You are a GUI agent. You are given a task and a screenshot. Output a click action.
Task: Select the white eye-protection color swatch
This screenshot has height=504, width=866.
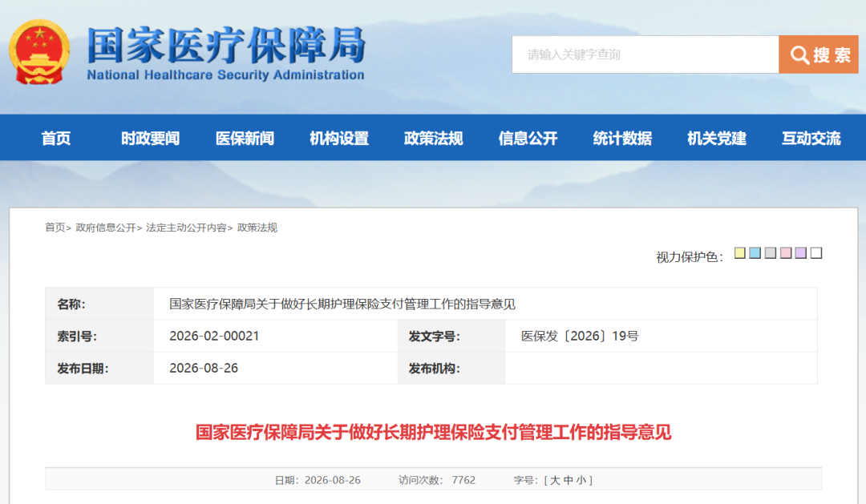pyautogui.click(x=816, y=253)
